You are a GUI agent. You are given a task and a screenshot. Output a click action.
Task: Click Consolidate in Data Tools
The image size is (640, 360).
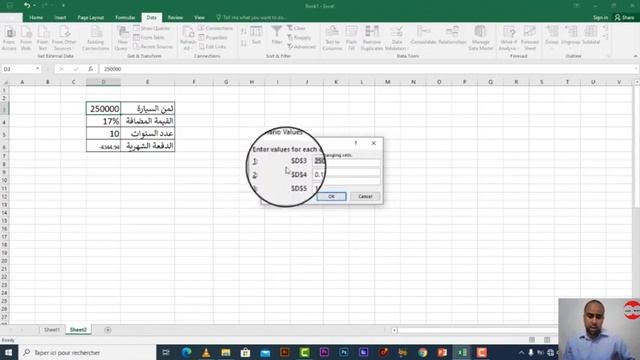click(x=424, y=35)
